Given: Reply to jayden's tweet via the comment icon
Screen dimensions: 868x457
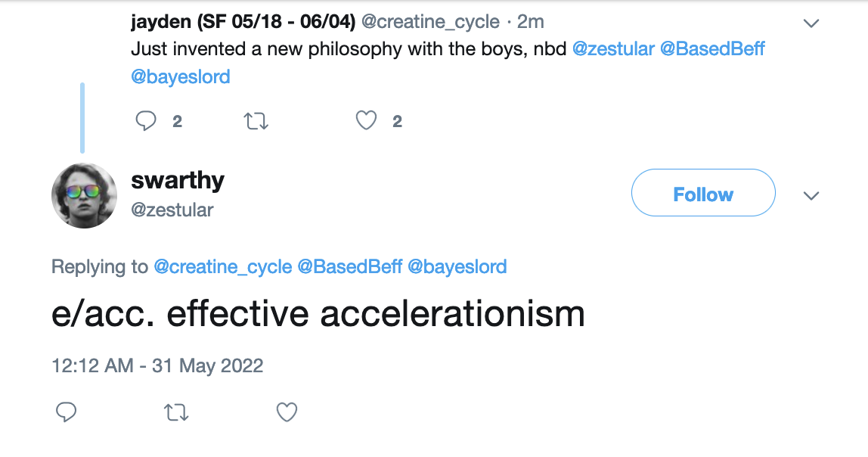Looking at the screenshot, I should click(146, 121).
